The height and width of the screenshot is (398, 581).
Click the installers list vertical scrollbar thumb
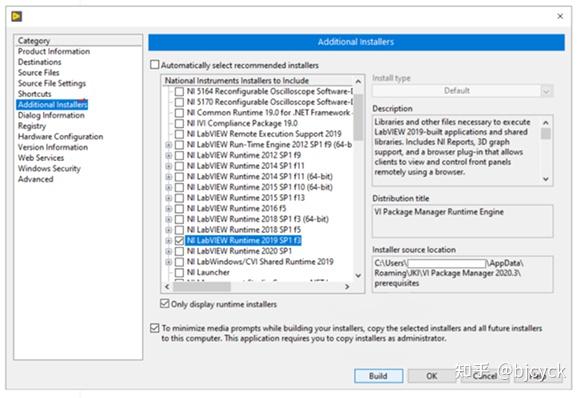coord(358,117)
